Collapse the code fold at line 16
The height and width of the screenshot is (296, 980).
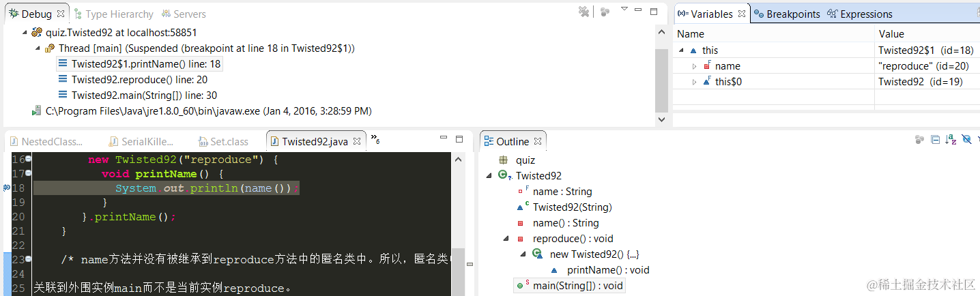pyautogui.click(x=29, y=159)
